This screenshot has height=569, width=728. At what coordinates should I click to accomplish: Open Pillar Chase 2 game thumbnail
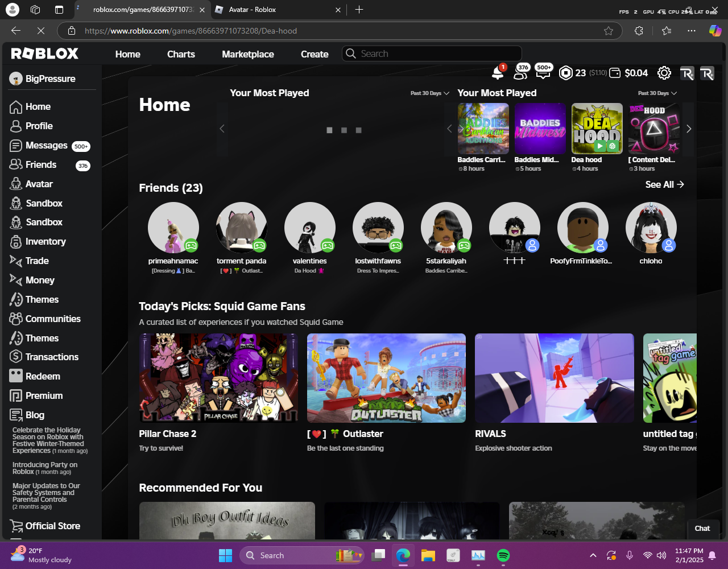[x=218, y=378]
